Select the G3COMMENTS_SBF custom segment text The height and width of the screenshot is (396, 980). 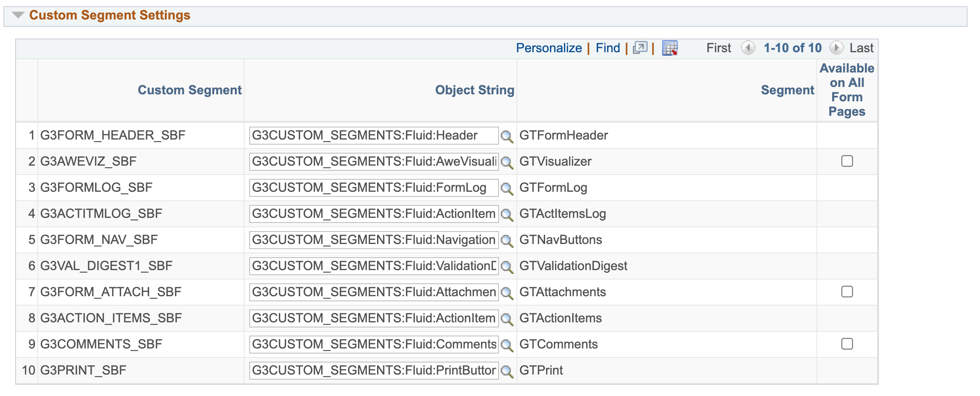101,345
